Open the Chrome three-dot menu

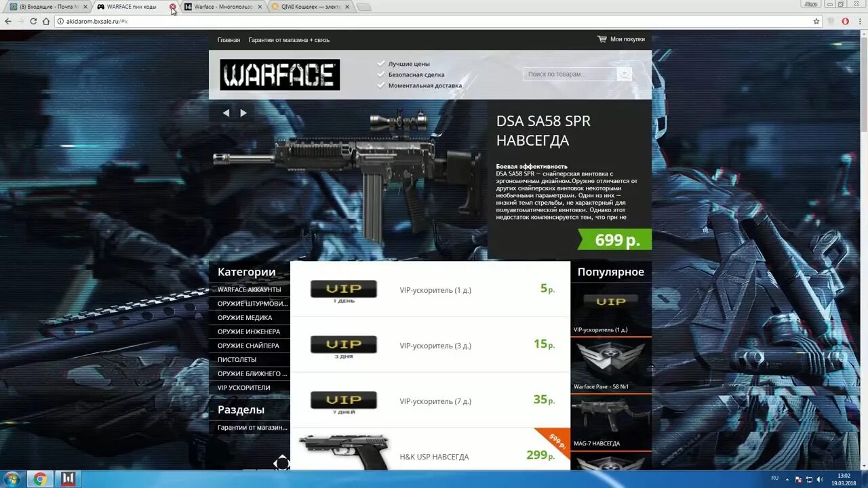coord(860,21)
